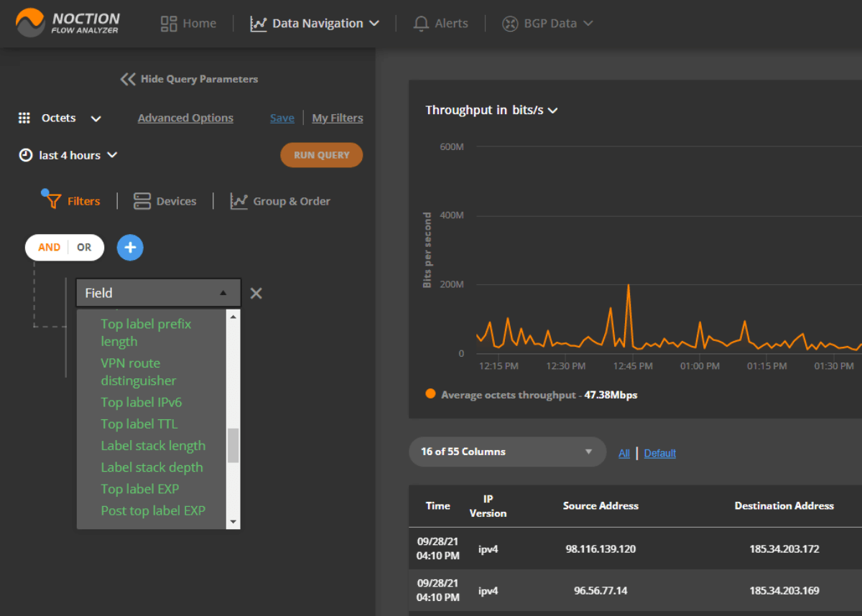Collapse the Field dropdown

158,293
